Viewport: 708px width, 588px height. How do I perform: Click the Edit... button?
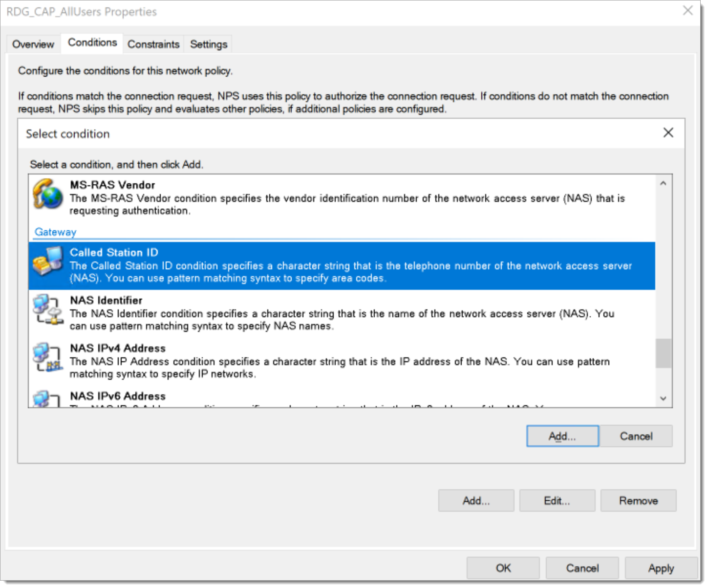[557, 501]
